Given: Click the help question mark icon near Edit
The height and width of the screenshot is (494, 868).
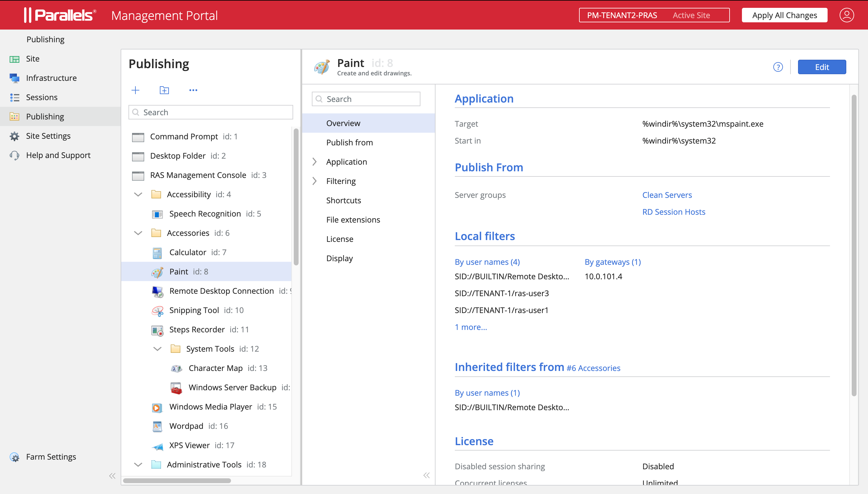Looking at the screenshot, I should tap(778, 67).
